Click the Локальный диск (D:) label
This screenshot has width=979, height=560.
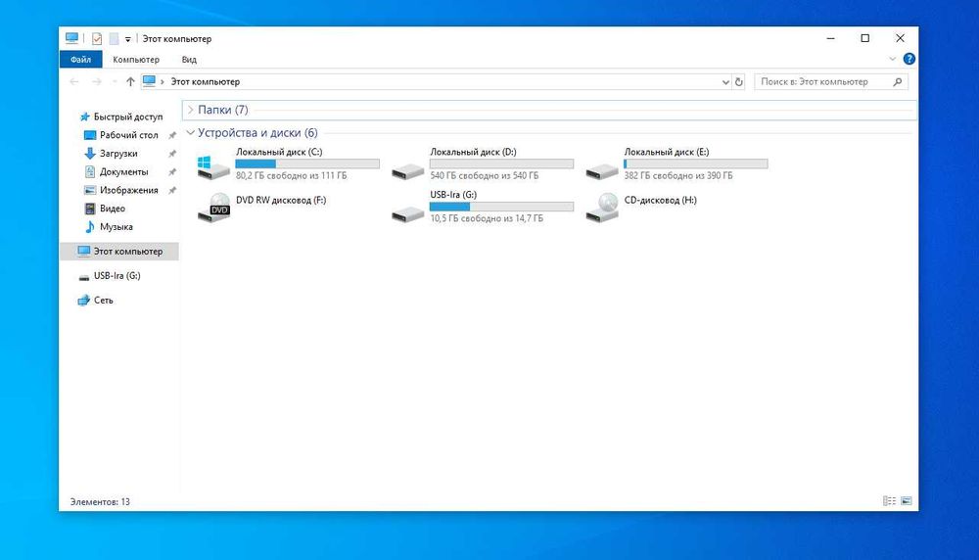tap(473, 152)
